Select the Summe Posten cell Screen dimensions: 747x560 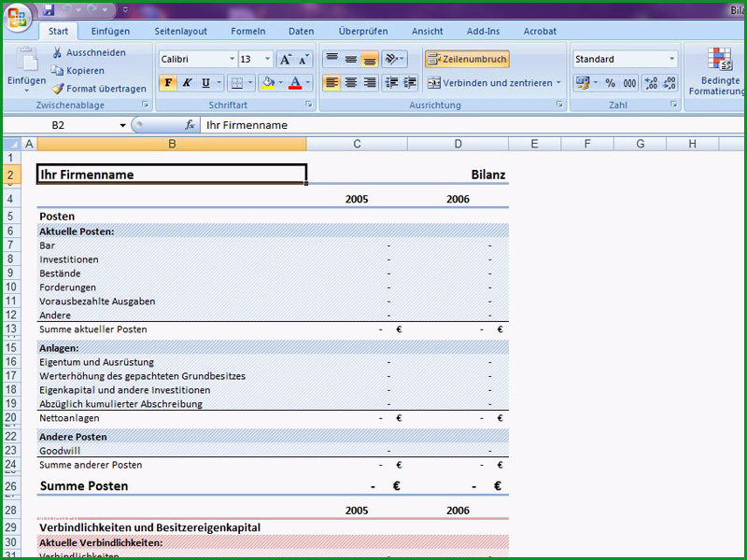click(172, 485)
